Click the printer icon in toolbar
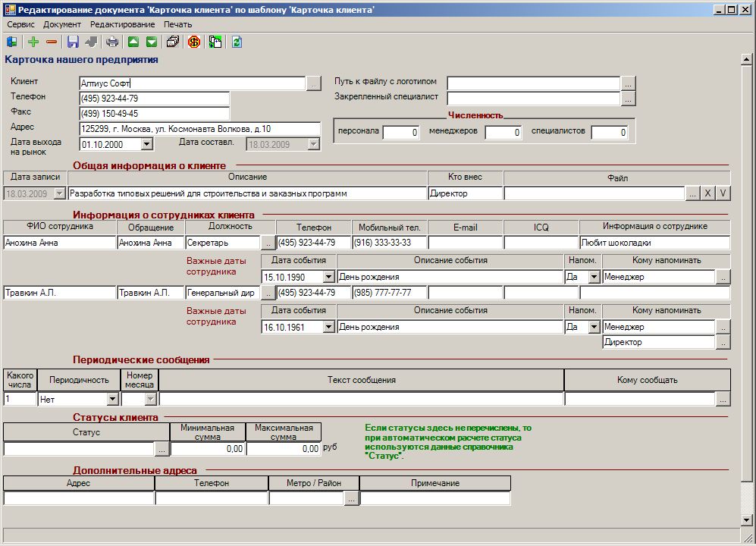 (x=112, y=42)
